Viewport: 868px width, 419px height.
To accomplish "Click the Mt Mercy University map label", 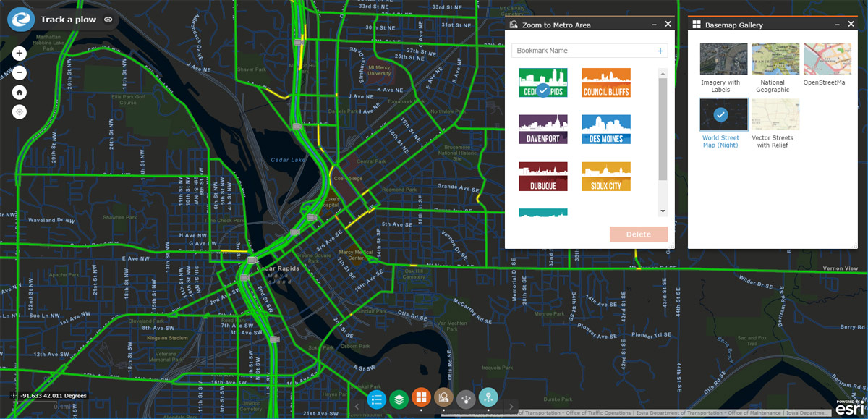I will [x=379, y=71].
